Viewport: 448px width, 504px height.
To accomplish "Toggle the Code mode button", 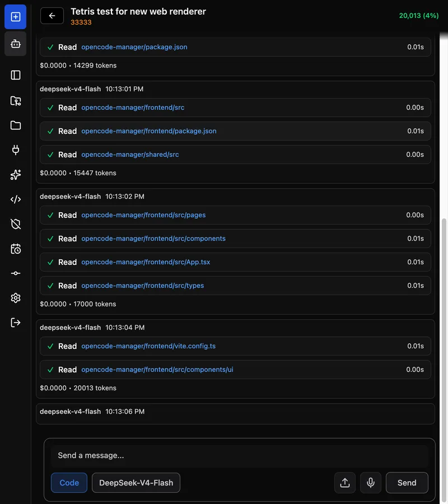I will coord(69,483).
